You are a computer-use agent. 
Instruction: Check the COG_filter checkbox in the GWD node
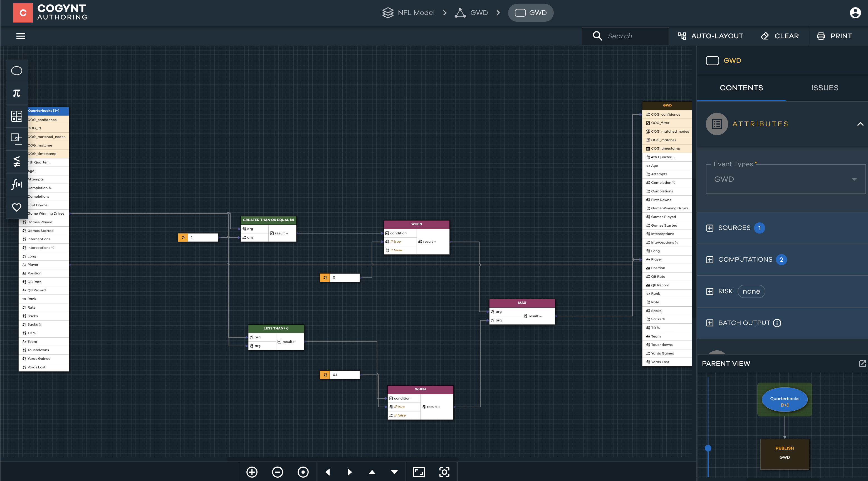[648, 123]
